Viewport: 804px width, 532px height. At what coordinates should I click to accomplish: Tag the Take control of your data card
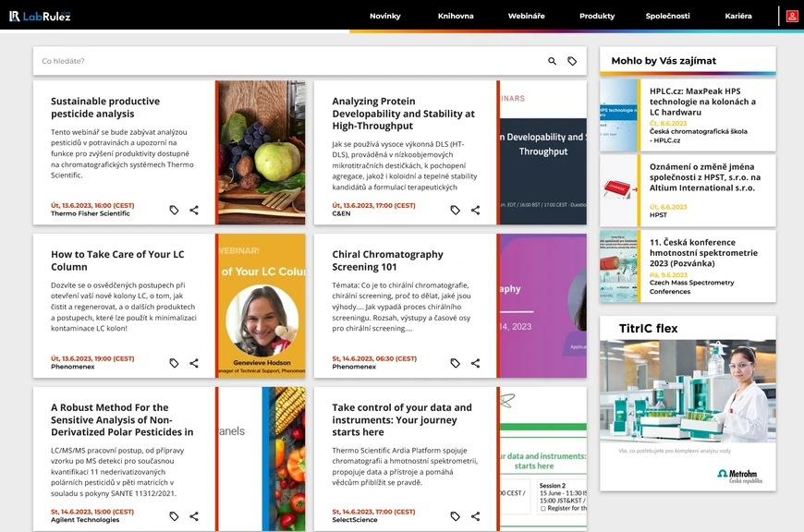pyautogui.click(x=456, y=516)
